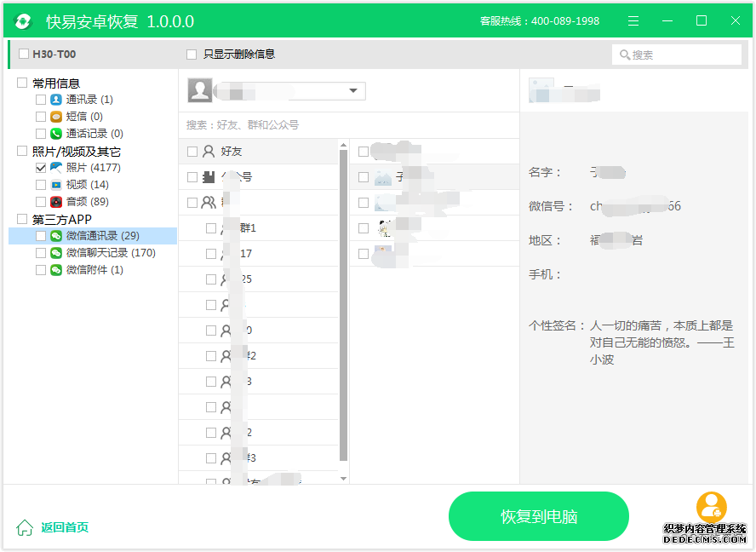Uncheck the 照片 (4177) checkbox
Screen dimensions: 756x552
[x=41, y=168]
